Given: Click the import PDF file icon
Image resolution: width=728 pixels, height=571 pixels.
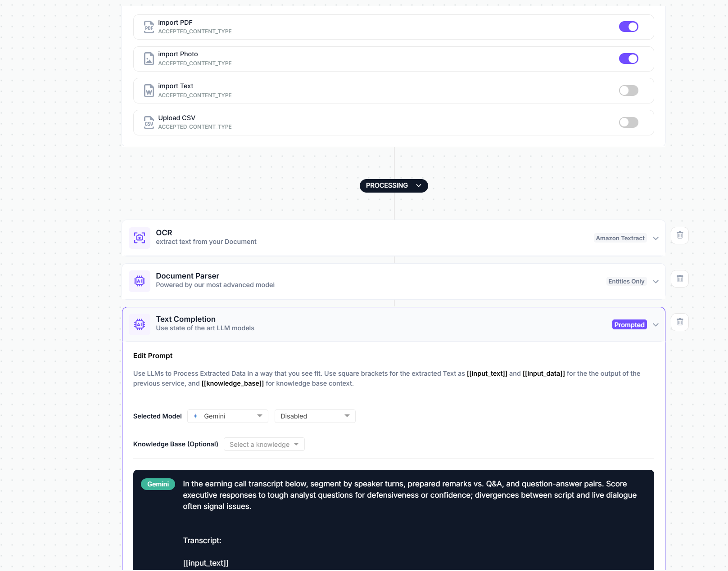Looking at the screenshot, I should tap(149, 27).
